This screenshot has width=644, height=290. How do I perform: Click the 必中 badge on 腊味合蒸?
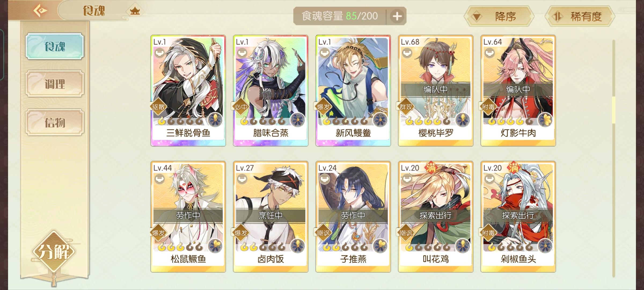click(241, 107)
